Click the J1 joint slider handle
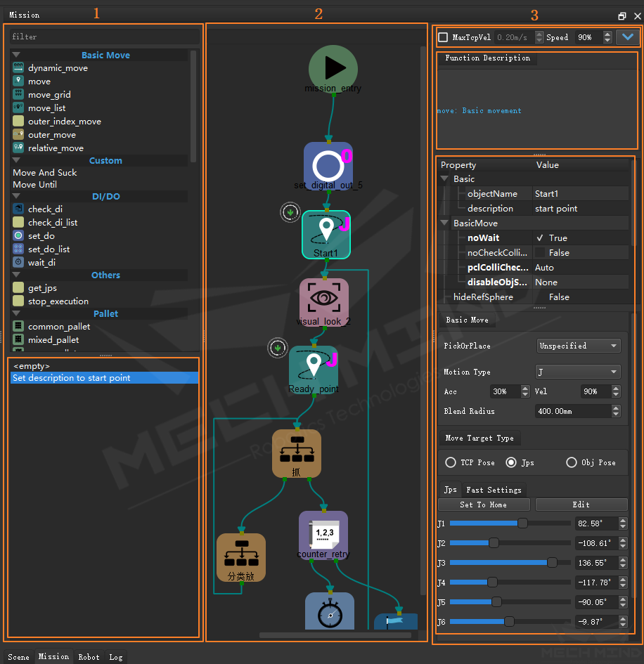 (x=522, y=523)
